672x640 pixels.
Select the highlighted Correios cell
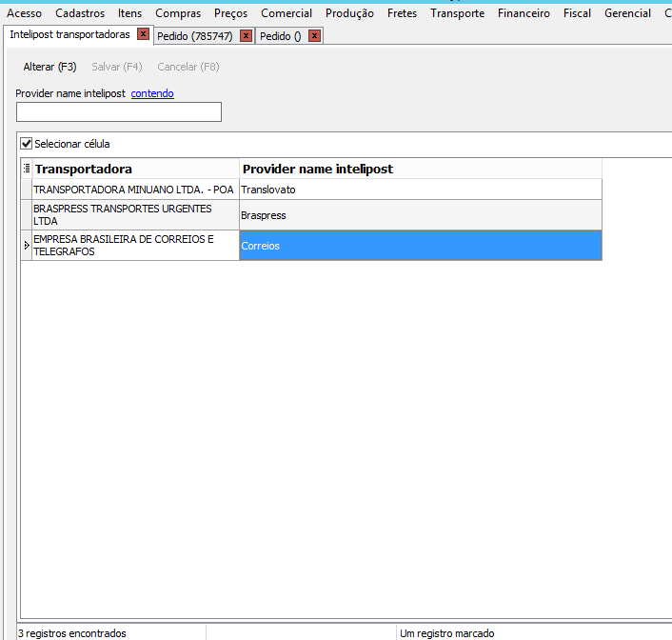pyautogui.click(x=421, y=246)
